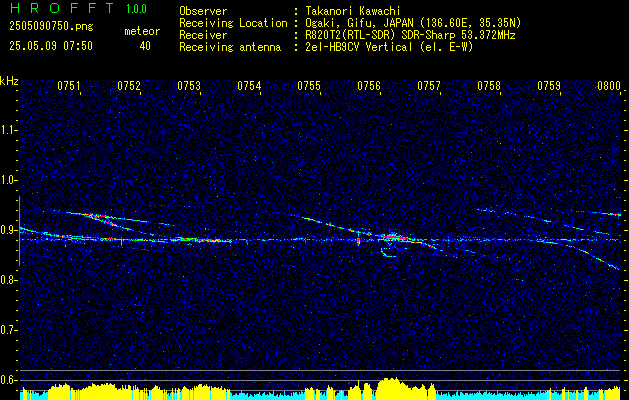Click time marker 0756

pos(369,86)
